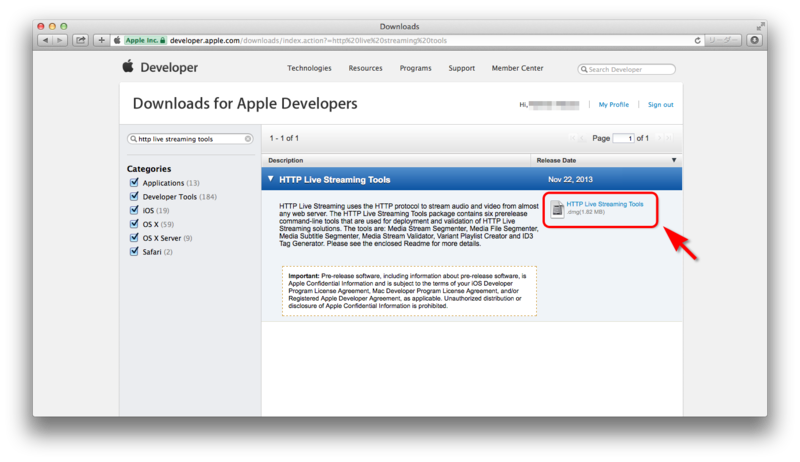The image size is (800, 462).
Task: Open the Resources menu
Action: tap(365, 68)
